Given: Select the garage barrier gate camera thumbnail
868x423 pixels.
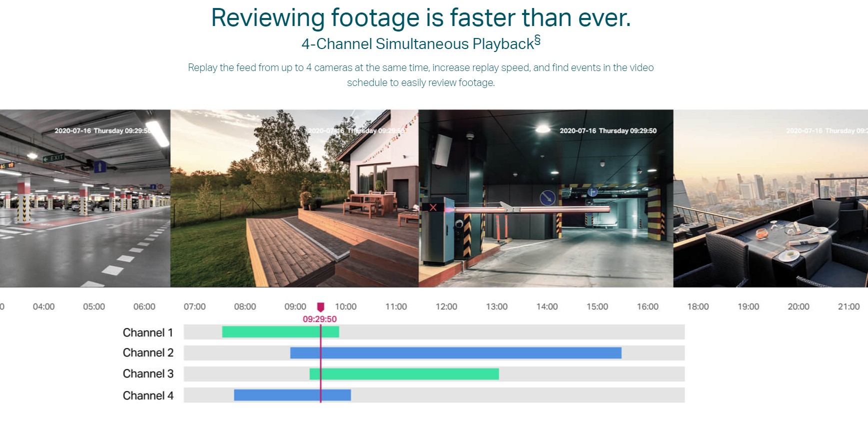Looking at the screenshot, I should [546, 198].
